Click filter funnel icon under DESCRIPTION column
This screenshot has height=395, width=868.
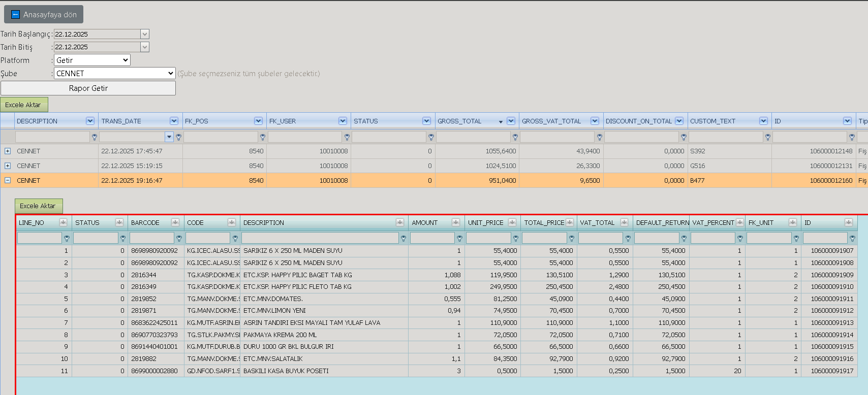click(94, 137)
